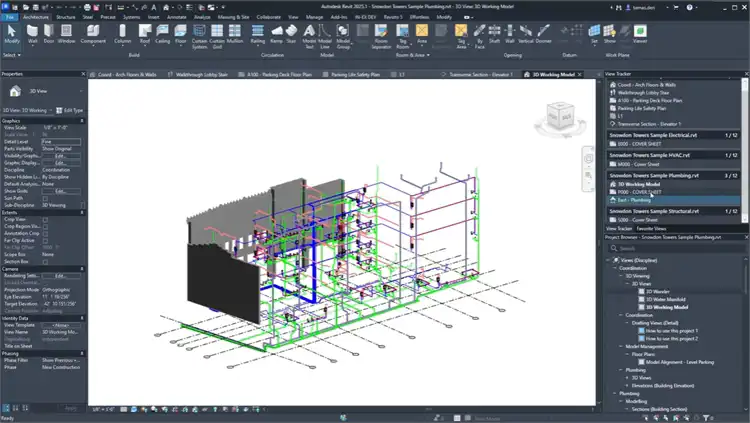
Task: Open the File menu tab
Action: pos(10,17)
